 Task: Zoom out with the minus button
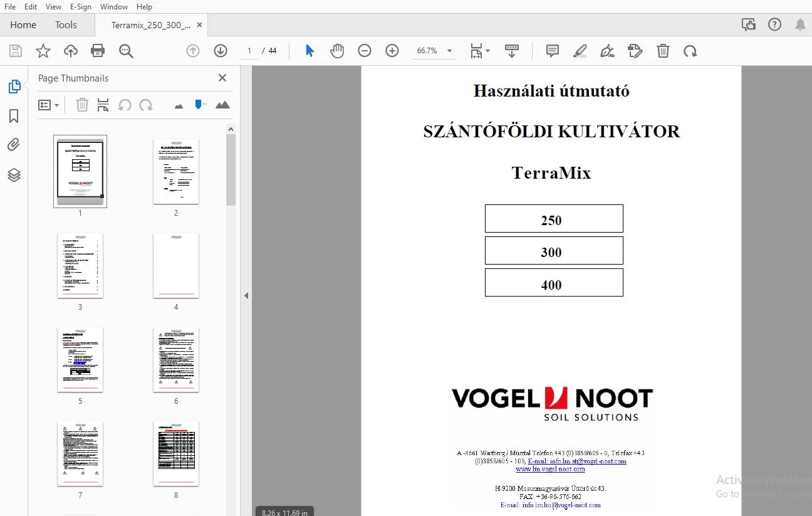pos(365,51)
